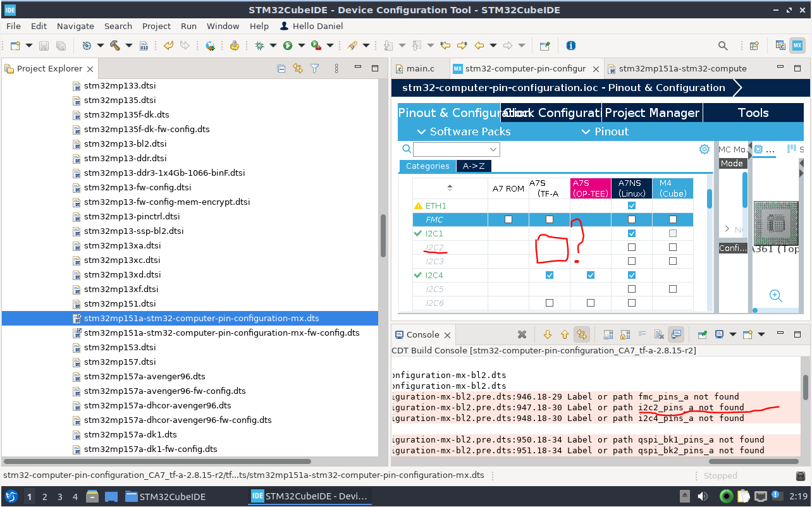
Task: Open the pinout settings gear icon
Action: pos(704,149)
